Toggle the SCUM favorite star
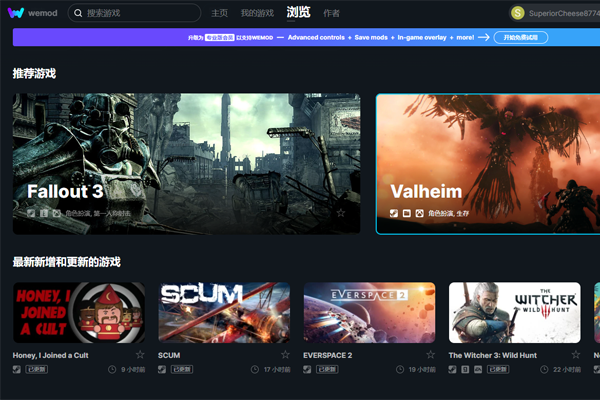The height and width of the screenshot is (400, 600). click(285, 354)
